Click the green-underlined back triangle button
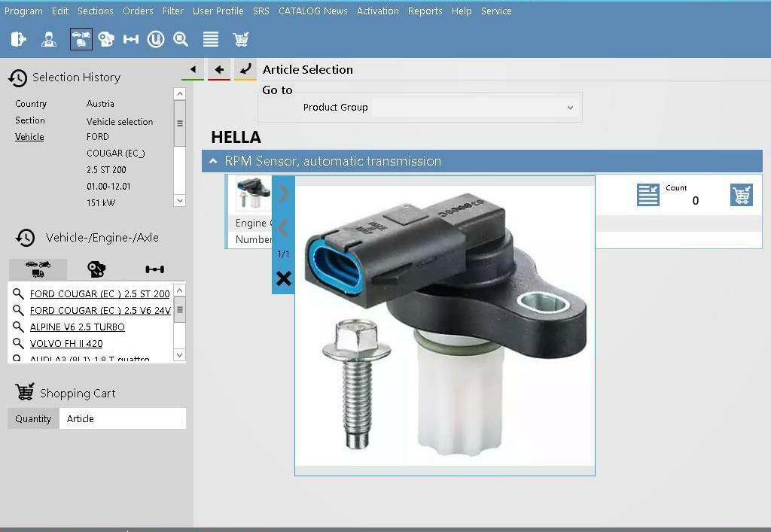The height and width of the screenshot is (532, 771). tap(193, 70)
